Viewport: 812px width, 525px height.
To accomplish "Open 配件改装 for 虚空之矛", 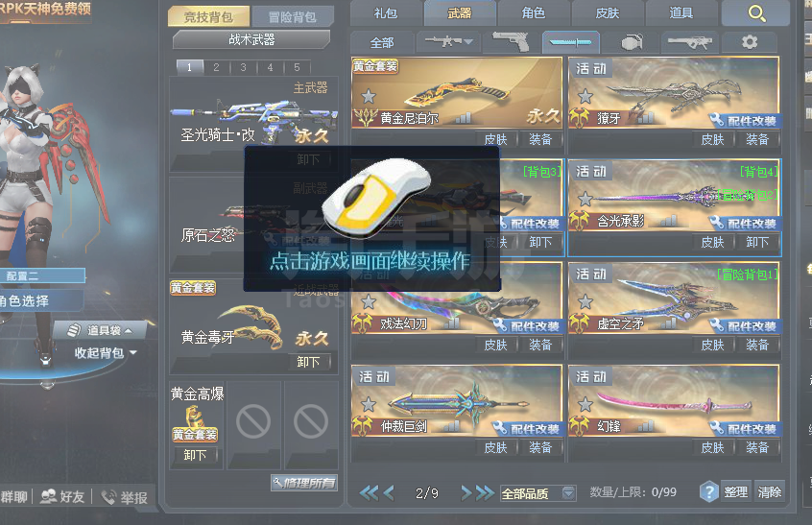I will pyautogui.click(x=744, y=326).
